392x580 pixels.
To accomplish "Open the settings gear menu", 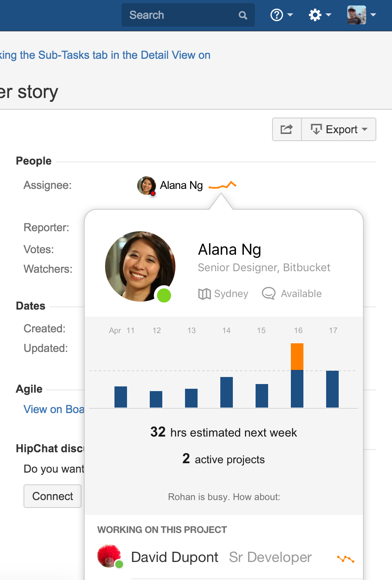I will 320,15.
